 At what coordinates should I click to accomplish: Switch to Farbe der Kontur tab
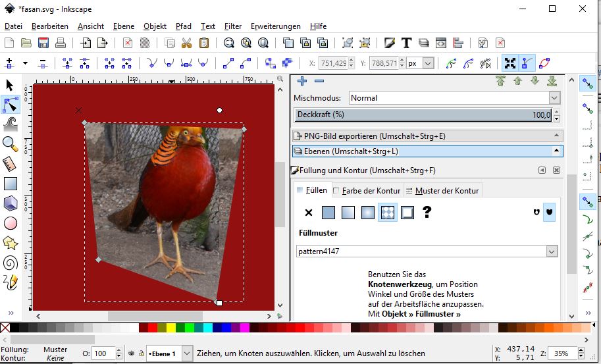[367, 190]
